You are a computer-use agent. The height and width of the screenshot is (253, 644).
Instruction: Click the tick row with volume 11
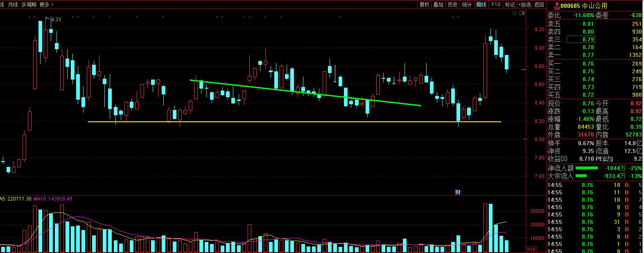[595, 192]
